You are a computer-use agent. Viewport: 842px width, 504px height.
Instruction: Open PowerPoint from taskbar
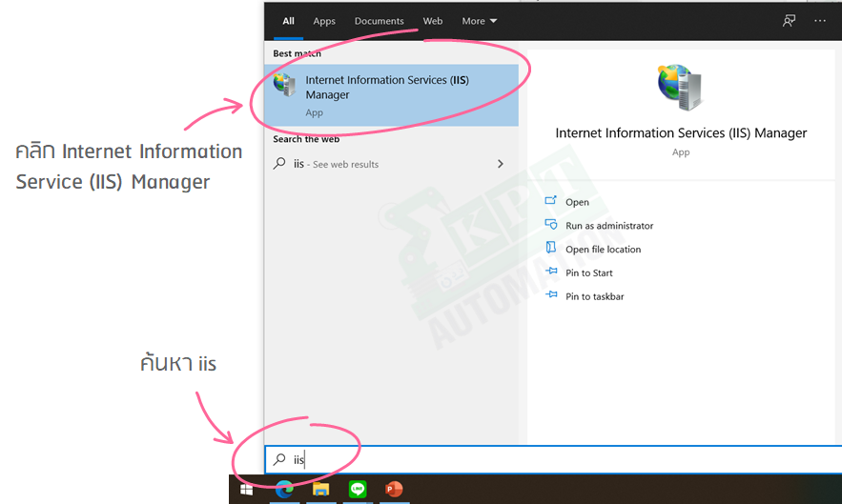[x=394, y=489]
